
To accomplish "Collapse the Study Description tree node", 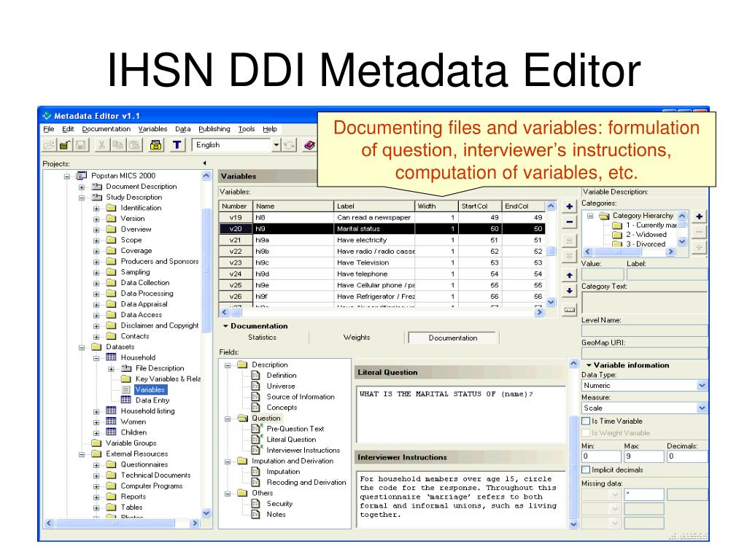I will click(82, 197).
